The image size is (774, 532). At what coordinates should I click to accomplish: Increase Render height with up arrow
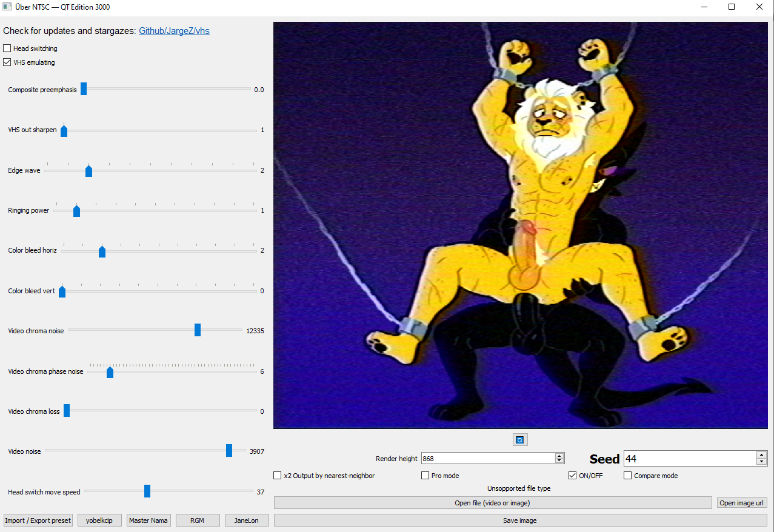(559, 456)
